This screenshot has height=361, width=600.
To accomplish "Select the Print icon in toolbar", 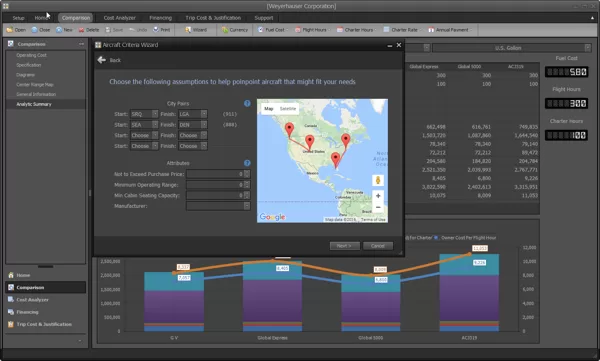I will point(161,30).
